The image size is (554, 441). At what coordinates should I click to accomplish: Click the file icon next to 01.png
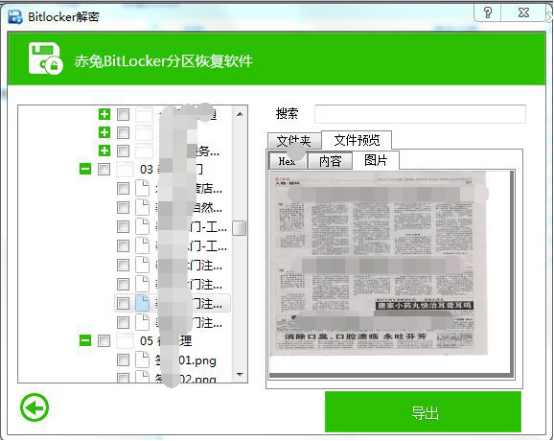coord(142,360)
